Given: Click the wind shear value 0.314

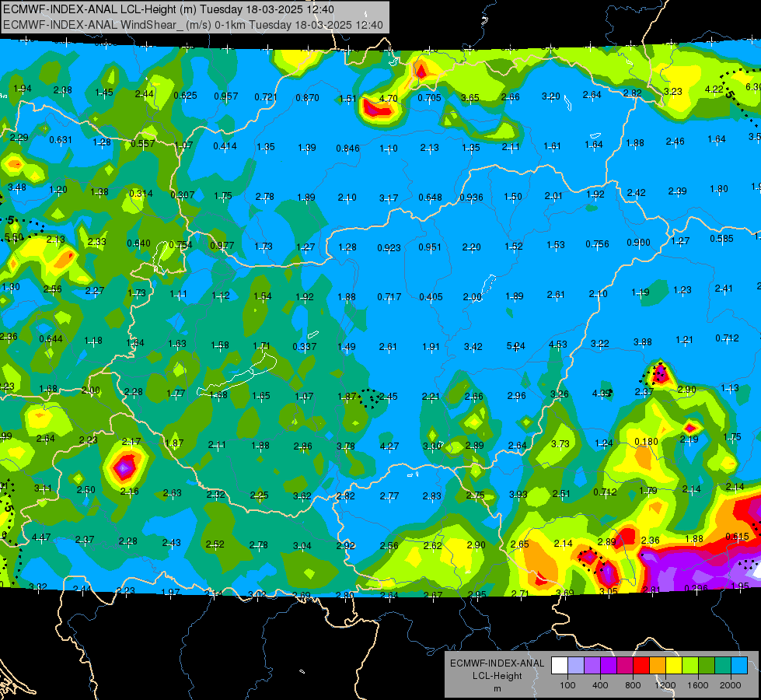Looking at the screenshot, I should pyautogui.click(x=141, y=194).
